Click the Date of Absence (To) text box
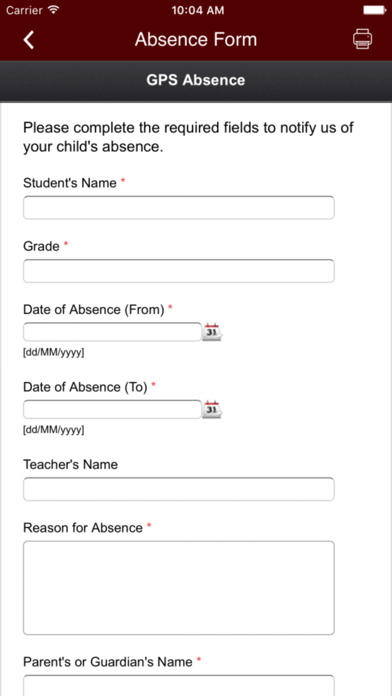This screenshot has width=392, height=696. pyautogui.click(x=112, y=409)
